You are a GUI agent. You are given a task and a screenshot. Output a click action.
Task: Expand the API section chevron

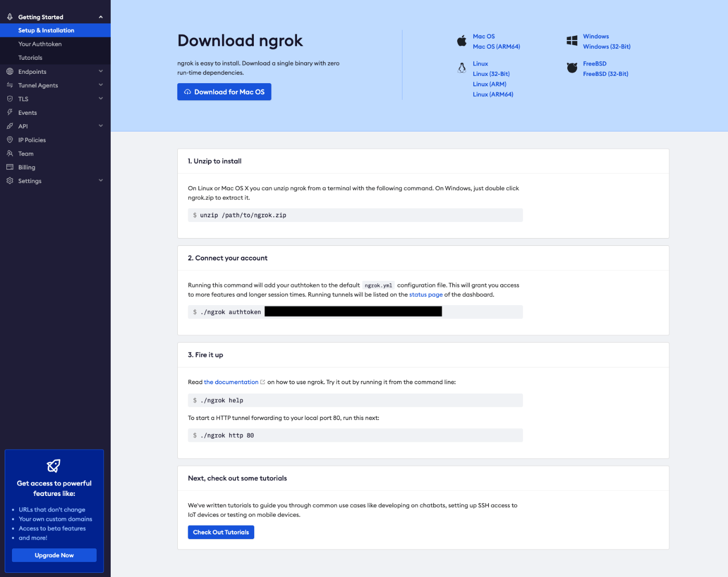[x=101, y=126]
